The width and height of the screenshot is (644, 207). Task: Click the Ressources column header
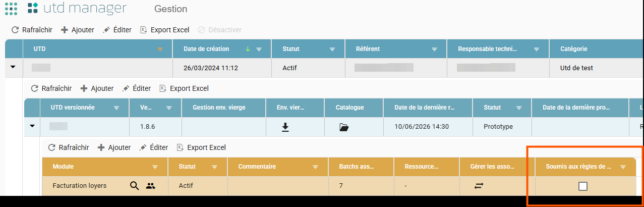click(427, 166)
